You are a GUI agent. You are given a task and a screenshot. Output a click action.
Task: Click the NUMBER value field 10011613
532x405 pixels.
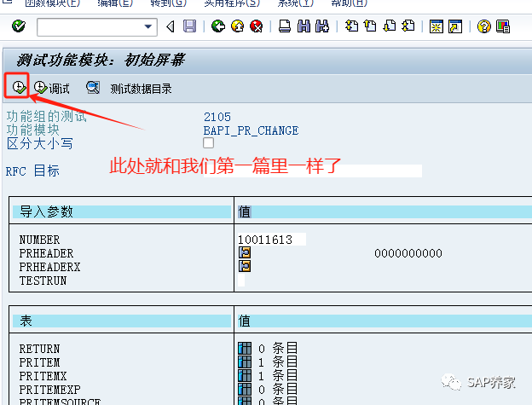pos(271,240)
